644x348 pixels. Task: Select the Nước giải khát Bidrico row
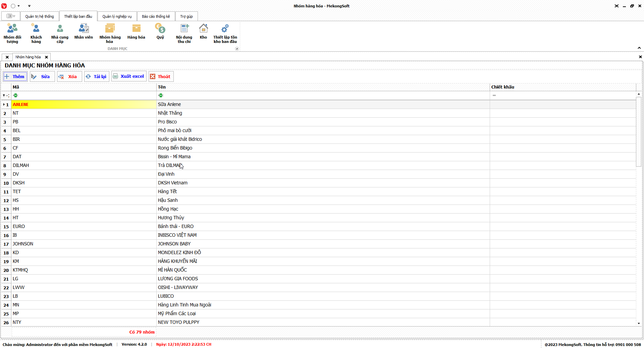tap(318, 139)
